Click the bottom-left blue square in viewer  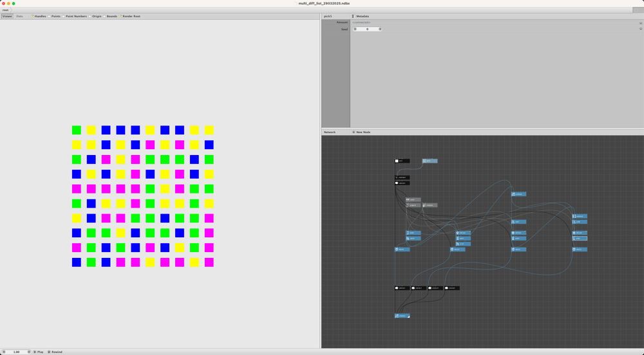pyautogui.click(x=77, y=262)
